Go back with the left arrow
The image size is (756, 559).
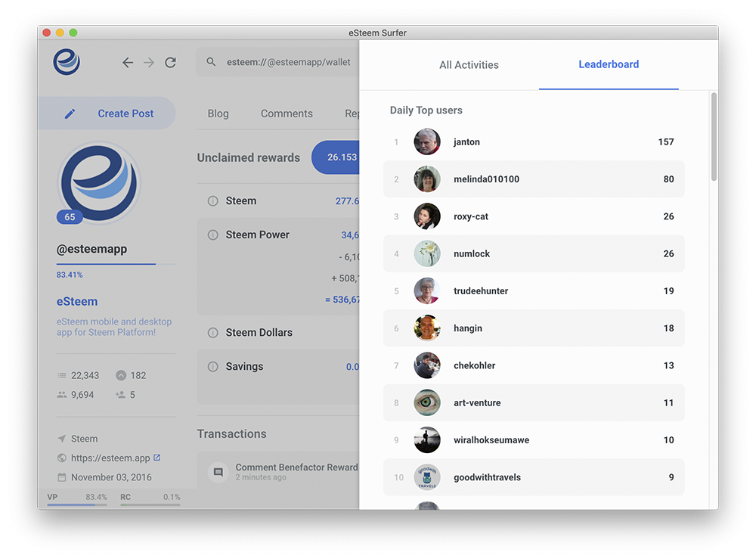(128, 62)
